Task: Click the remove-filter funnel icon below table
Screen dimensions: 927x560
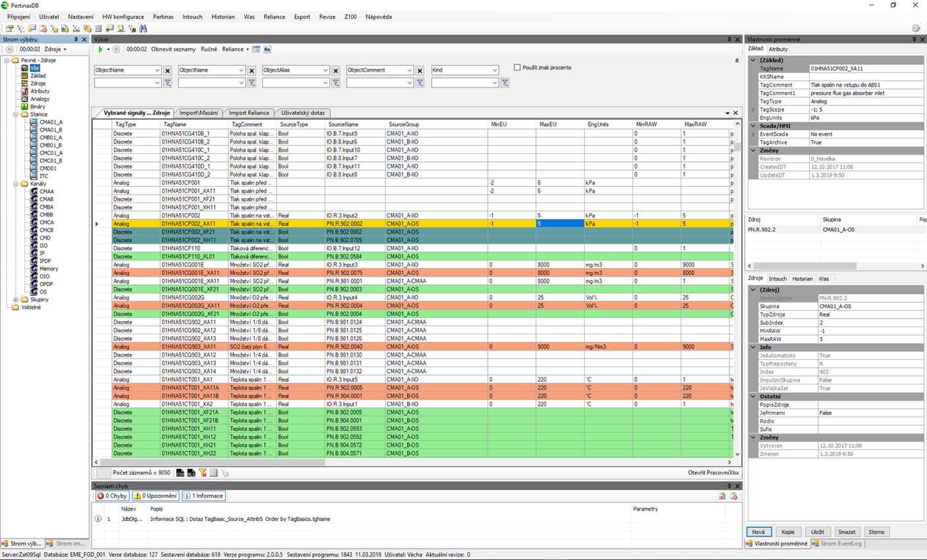Action: pos(203,473)
